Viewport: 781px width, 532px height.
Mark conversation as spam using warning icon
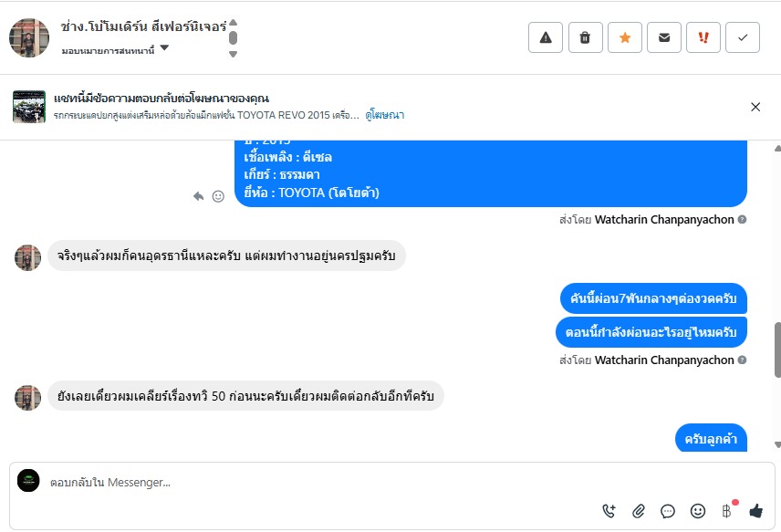tap(546, 37)
